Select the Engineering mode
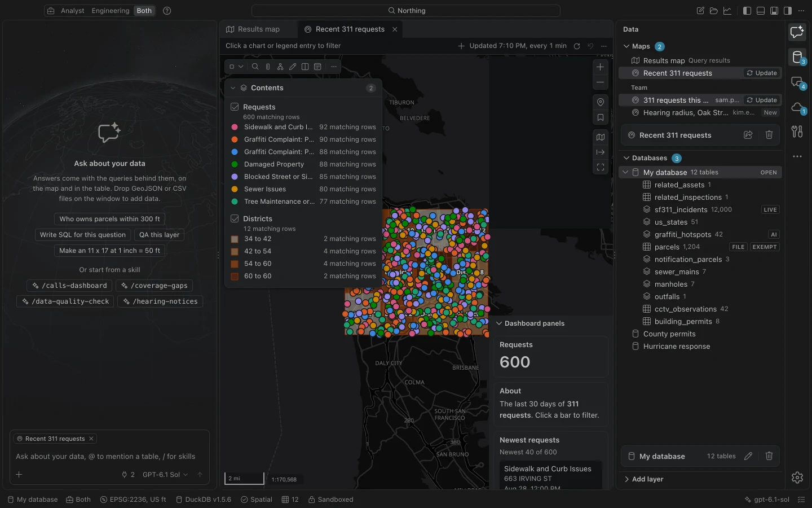The image size is (812, 508). (x=111, y=11)
